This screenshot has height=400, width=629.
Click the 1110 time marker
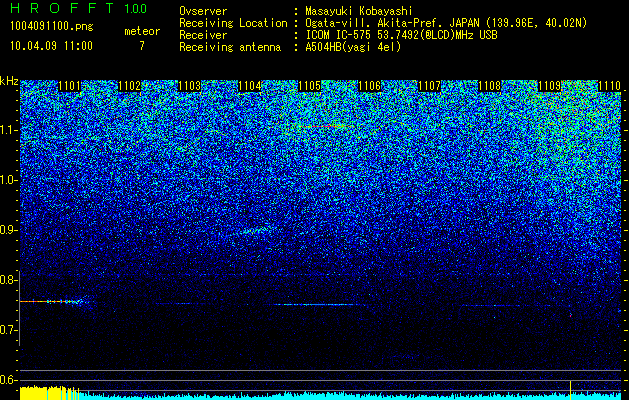[x=609, y=86]
